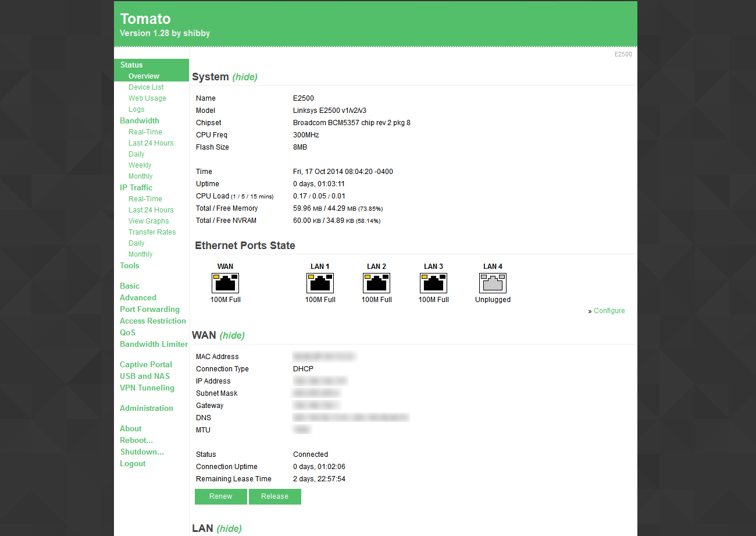Go to Access Restriction settings
Image resolution: width=756 pixels, height=536 pixels.
coord(153,321)
